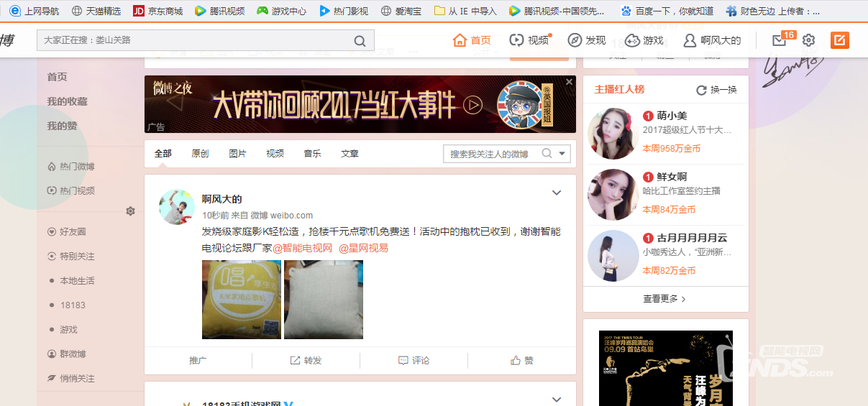Expand the feed search dropdown arrow

click(x=562, y=154)
